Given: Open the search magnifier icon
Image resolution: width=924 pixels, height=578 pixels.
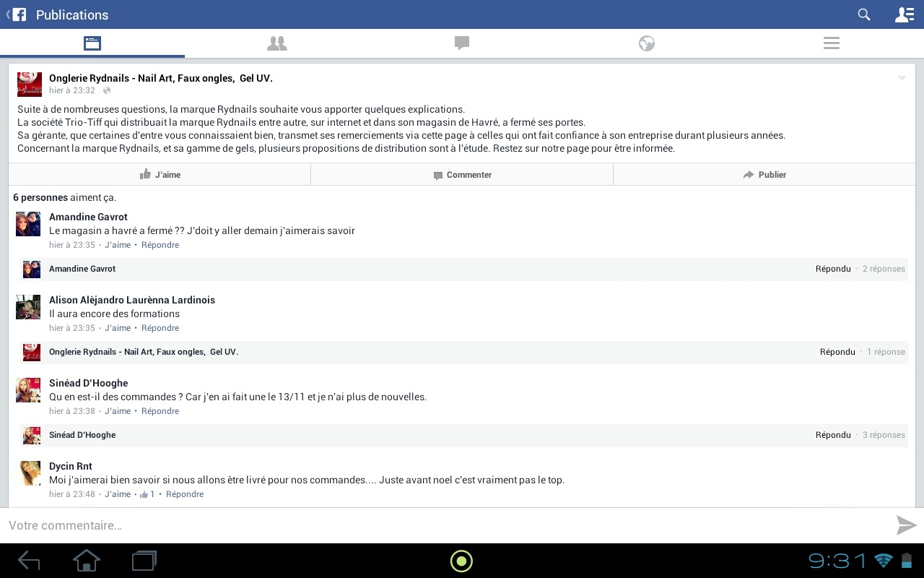Looking at the screenshot, I should pos(863,14).
